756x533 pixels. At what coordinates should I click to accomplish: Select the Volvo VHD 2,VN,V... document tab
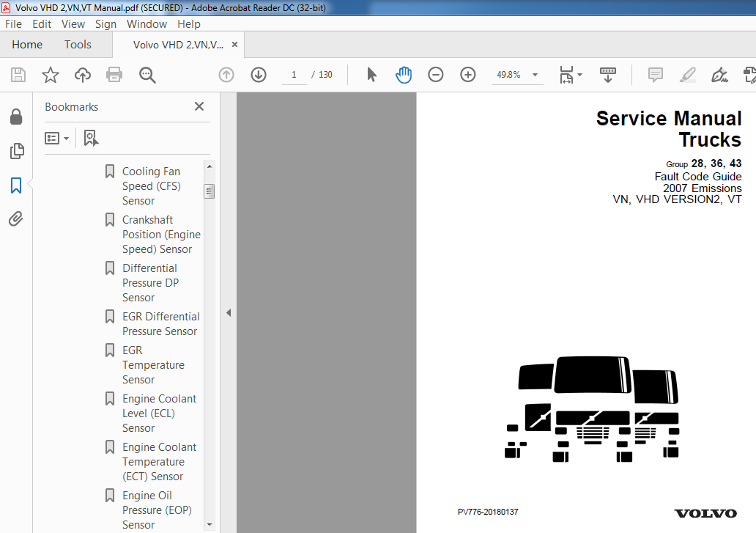(x=178, y=45)
